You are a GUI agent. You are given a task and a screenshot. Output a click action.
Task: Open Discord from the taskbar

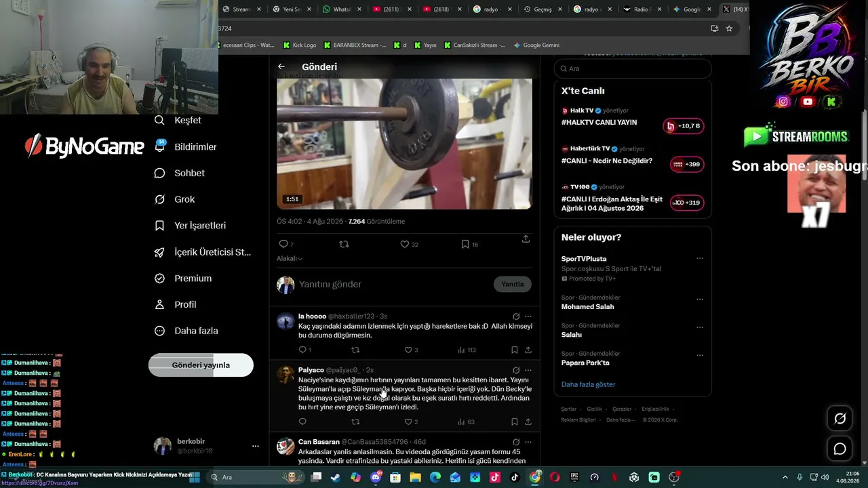tap(376, 477)
